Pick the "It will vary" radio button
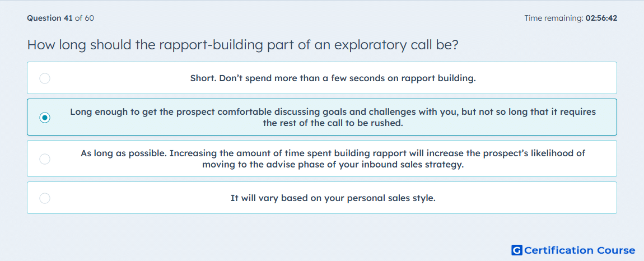This screenshot has height=261, width=644. tap(45, 198)
